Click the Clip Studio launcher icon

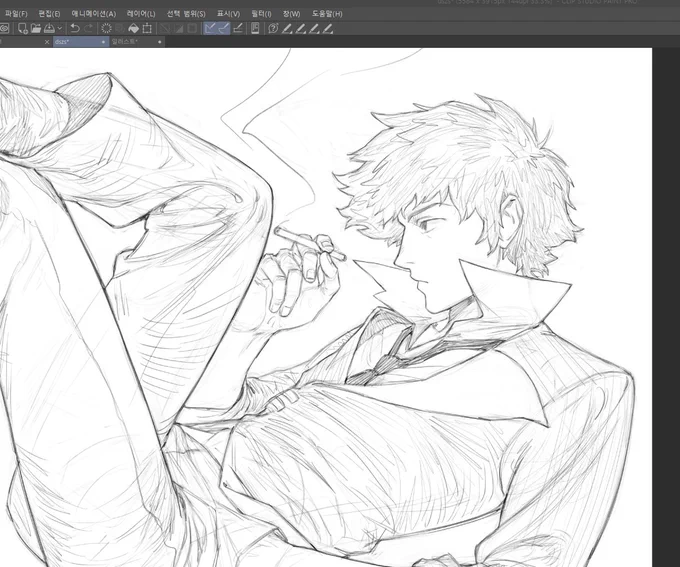[x=4, y=29]
